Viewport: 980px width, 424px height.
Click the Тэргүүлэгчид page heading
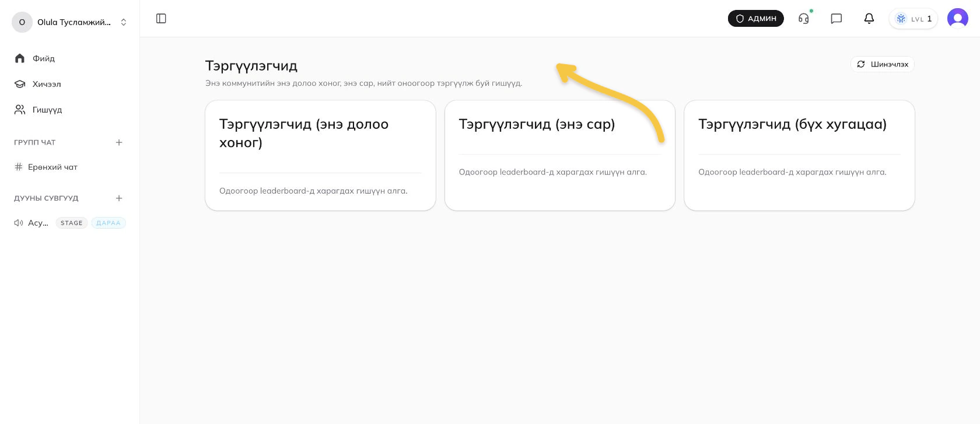pyautogui.click(x=251, y=66)
